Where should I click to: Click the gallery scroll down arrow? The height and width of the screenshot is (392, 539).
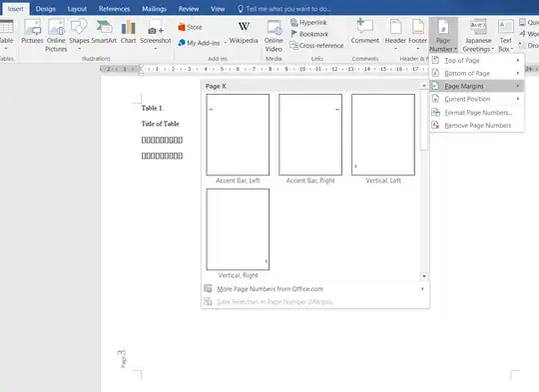click(x=424, y=276)
